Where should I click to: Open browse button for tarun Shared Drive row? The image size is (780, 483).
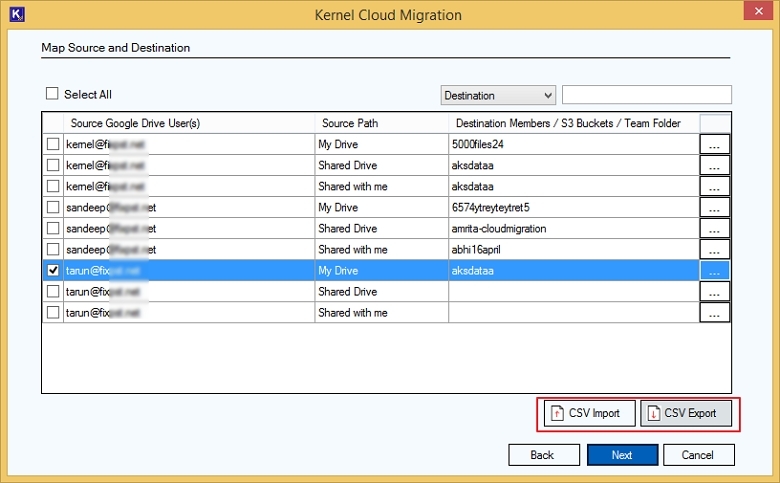click(714, 291)
